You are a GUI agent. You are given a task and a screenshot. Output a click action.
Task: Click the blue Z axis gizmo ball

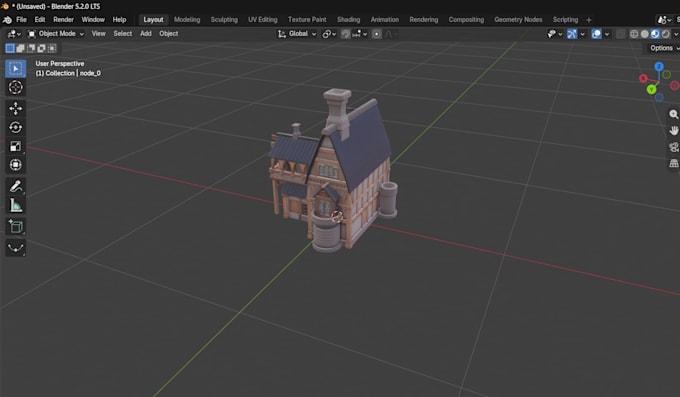coord(659,66)
